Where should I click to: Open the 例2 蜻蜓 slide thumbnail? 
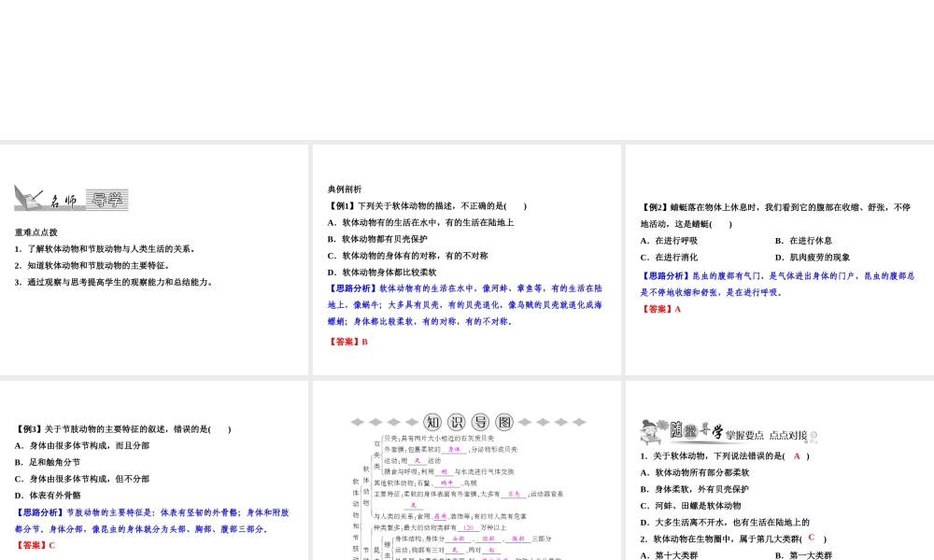pyautogui.click(x=780, y=259)
